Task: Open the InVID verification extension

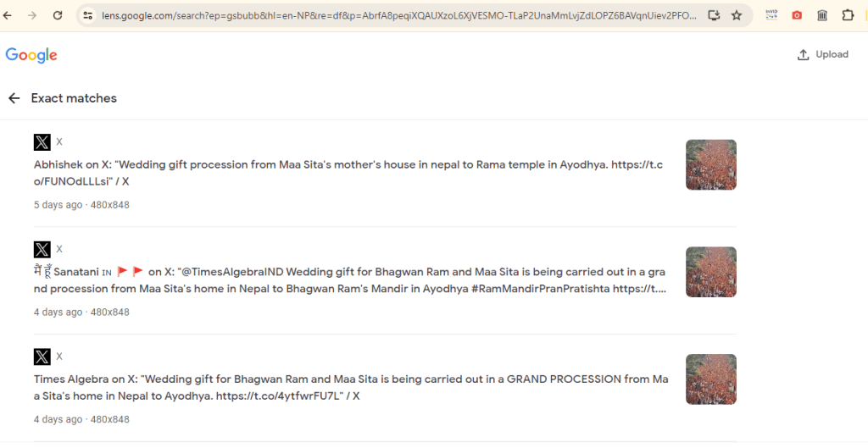Action: click(771, 15)
